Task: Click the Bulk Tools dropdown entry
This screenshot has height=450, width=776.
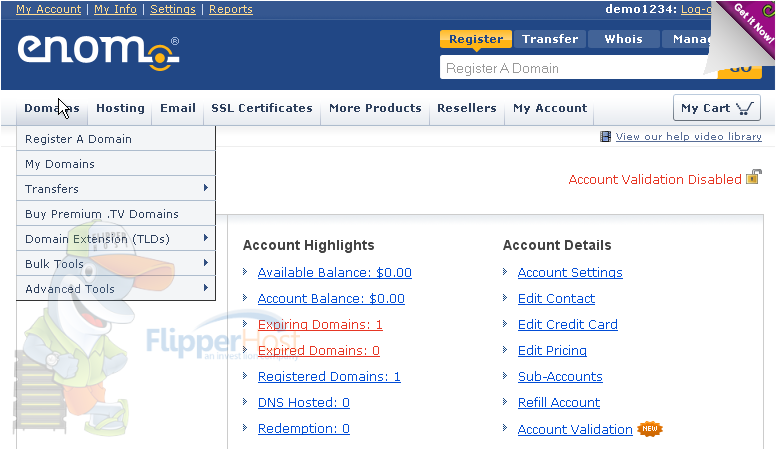Action: [x=116, y=263]
